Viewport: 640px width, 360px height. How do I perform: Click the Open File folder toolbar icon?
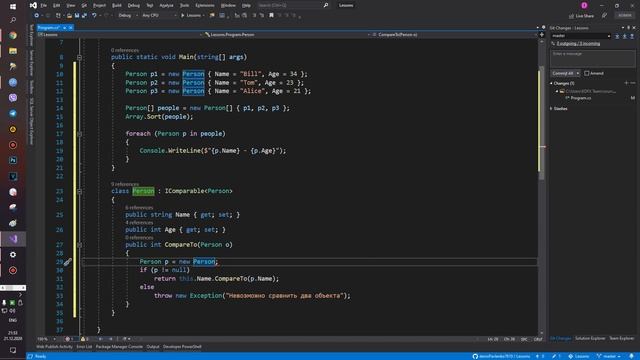coord(69,16)
